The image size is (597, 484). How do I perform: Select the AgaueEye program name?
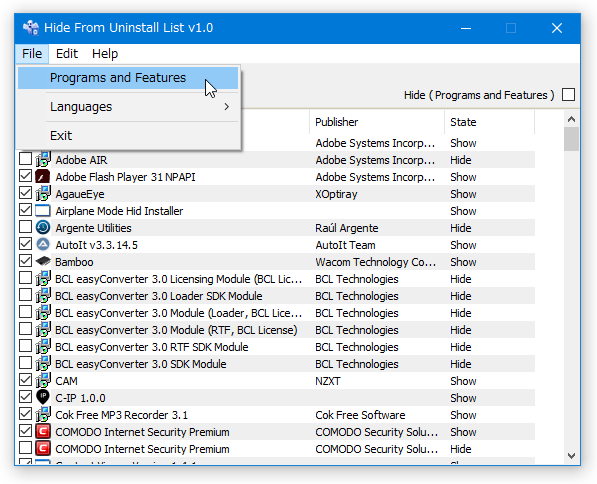coord(80,194)
